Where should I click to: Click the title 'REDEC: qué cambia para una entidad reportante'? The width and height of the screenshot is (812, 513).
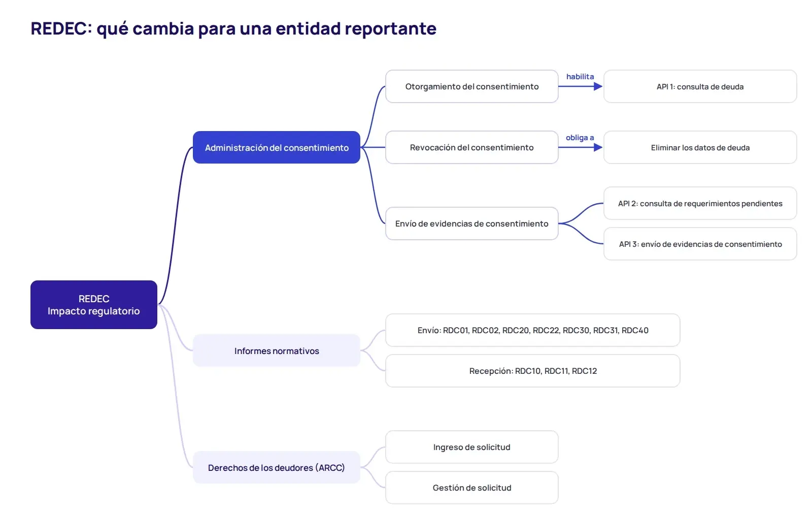click(x=233, y=29)
